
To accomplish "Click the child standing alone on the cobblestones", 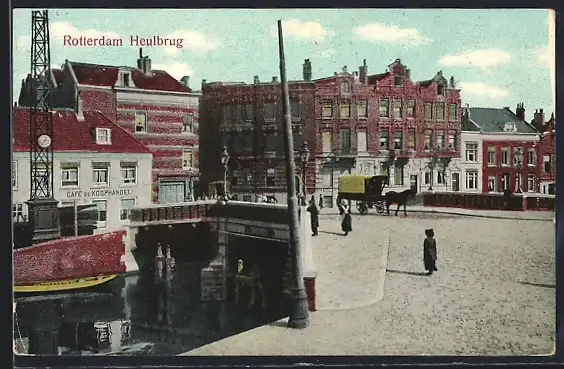I will coord(430,251).
